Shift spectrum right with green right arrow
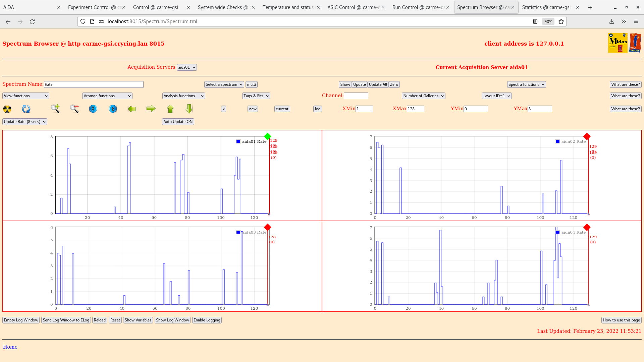This screenshot has width=644, height=362. (151, 109)
